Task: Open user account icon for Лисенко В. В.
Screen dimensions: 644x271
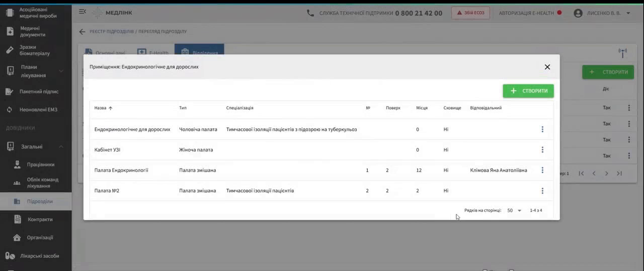Action: [578, 13]
